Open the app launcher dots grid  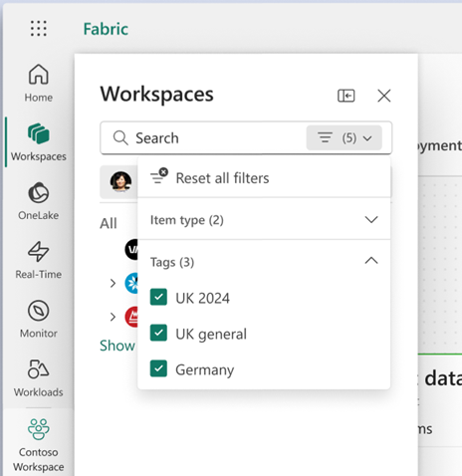(x=39, y=28)
